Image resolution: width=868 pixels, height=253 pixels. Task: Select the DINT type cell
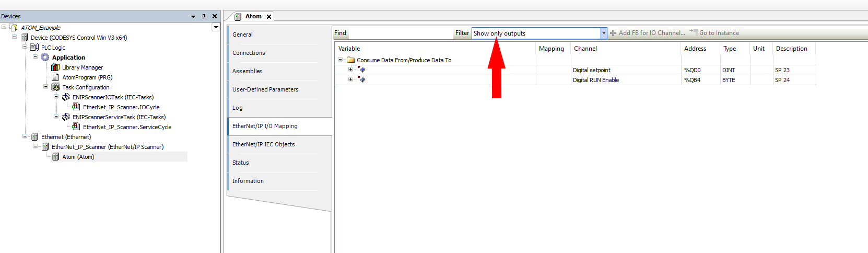click(735, 70)
